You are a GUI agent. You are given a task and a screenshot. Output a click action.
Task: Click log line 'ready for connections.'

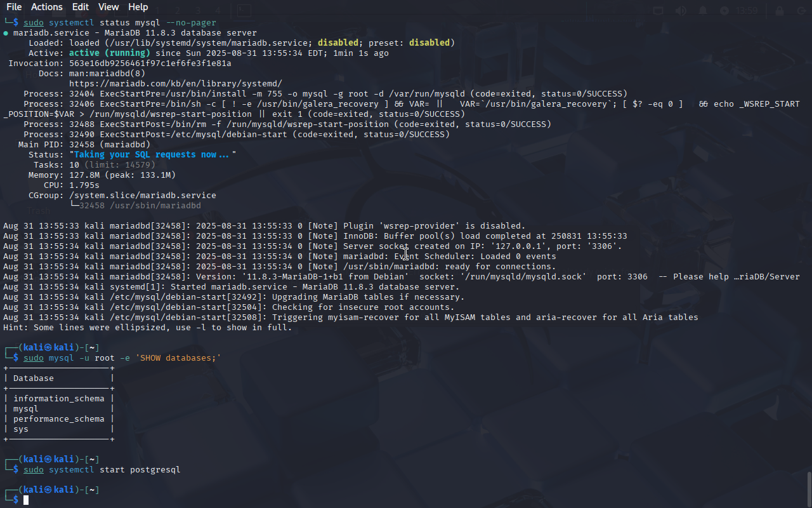point(280,267)
